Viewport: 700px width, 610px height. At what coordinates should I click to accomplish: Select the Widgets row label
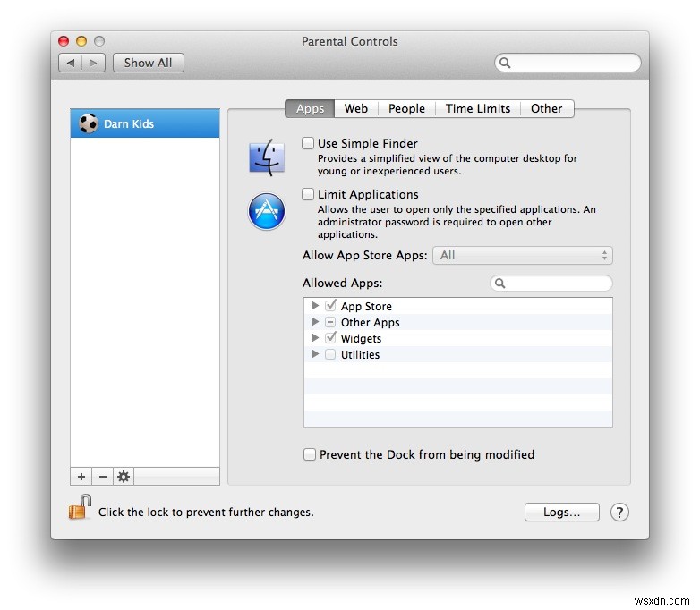pyautogui.click(x=361, y=339)
